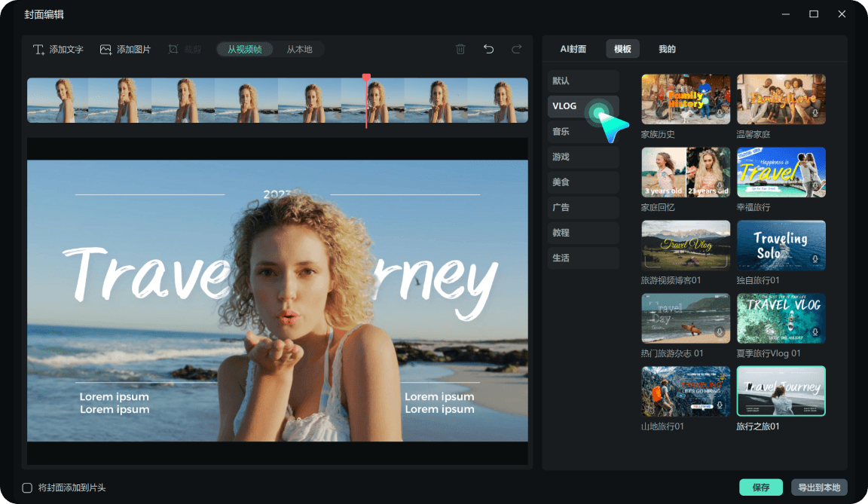Select the crop (裁剪) tool icon
The height and width of the screenshot is (504, 868).
click(x=173, y=49)
